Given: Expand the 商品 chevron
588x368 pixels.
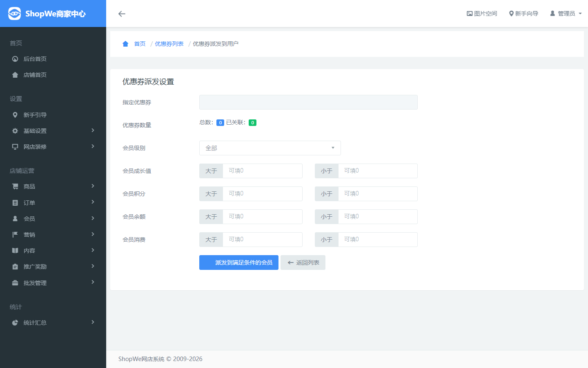Looking at the screenshot, I should click(x=93, y=186).
